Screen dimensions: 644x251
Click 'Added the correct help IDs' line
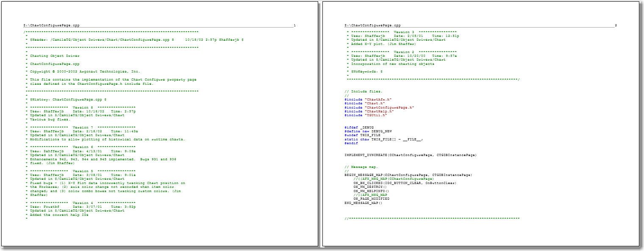(x=57, y=215)
